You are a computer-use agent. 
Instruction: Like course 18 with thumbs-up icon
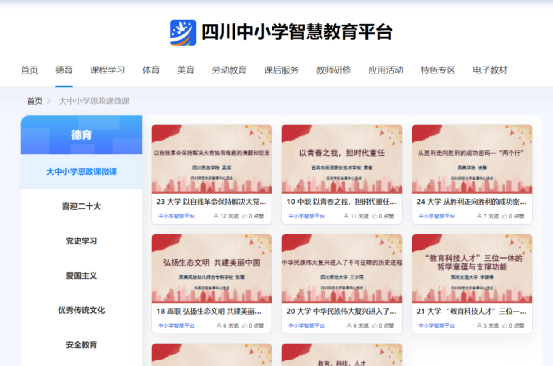[244, 325]
